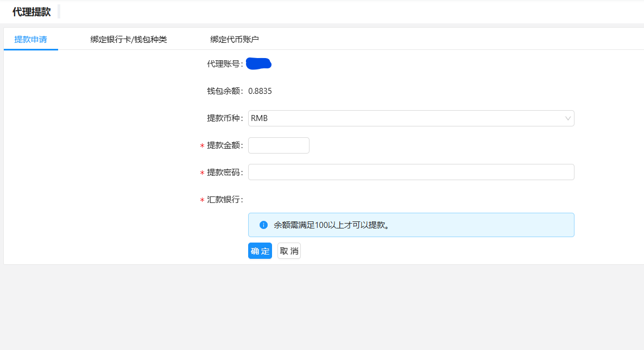The image size is (644, 350).
Task: Click the 确定 confirm button
Action: pos(260,251)
